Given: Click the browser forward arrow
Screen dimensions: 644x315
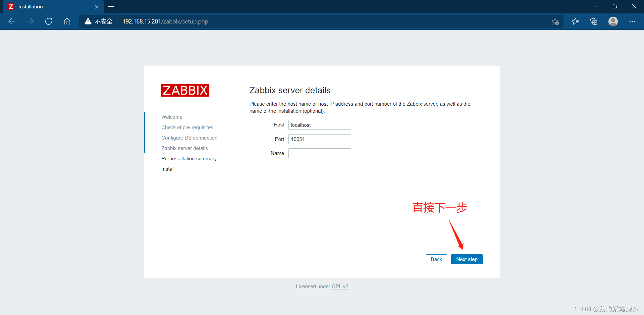Looking at the screenshot, I should click(30, 21).
